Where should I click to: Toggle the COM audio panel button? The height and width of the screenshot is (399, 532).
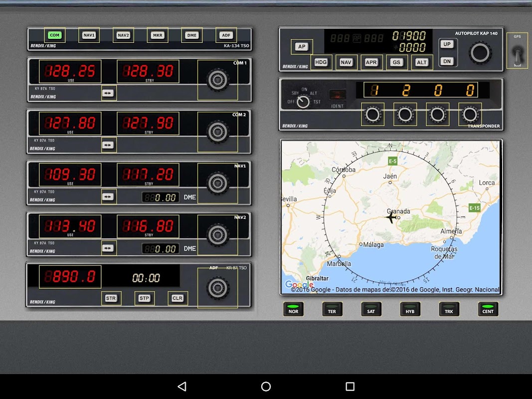click(x=55, y=35)
